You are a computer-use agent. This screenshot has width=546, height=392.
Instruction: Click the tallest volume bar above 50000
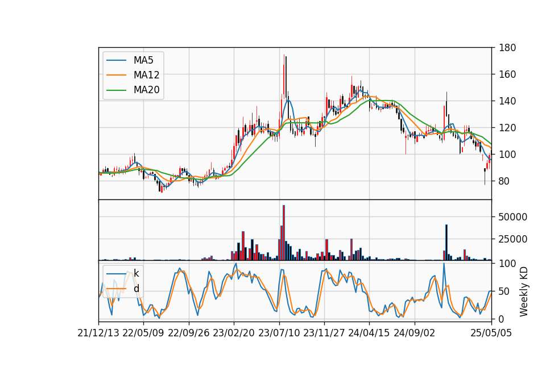284,233
